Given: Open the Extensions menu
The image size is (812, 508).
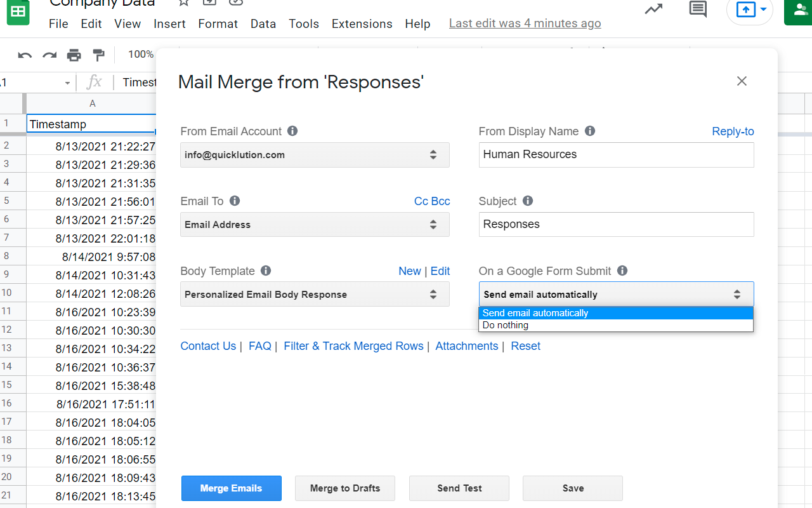Looking at the screenshot, I should point(362,23).
